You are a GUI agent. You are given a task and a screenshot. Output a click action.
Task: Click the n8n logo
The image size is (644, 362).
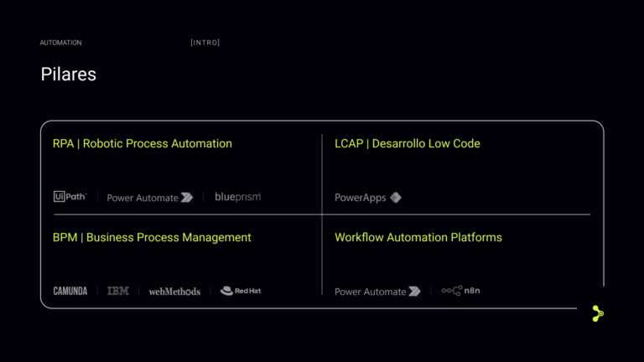tap(461, 291)
